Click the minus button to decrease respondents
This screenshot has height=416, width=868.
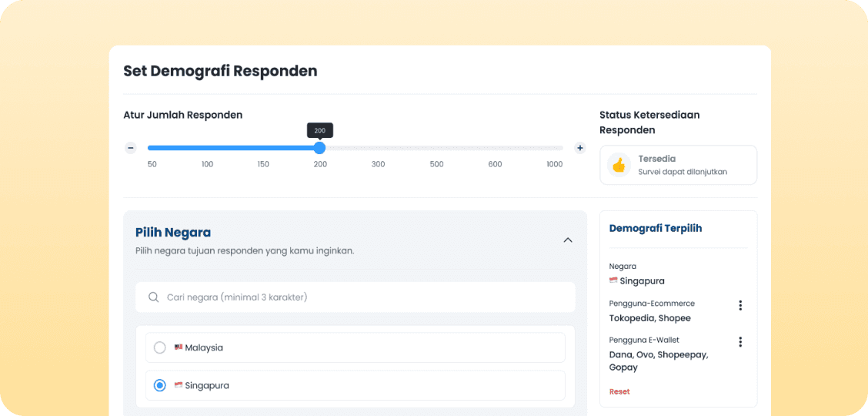click(131, 148)
